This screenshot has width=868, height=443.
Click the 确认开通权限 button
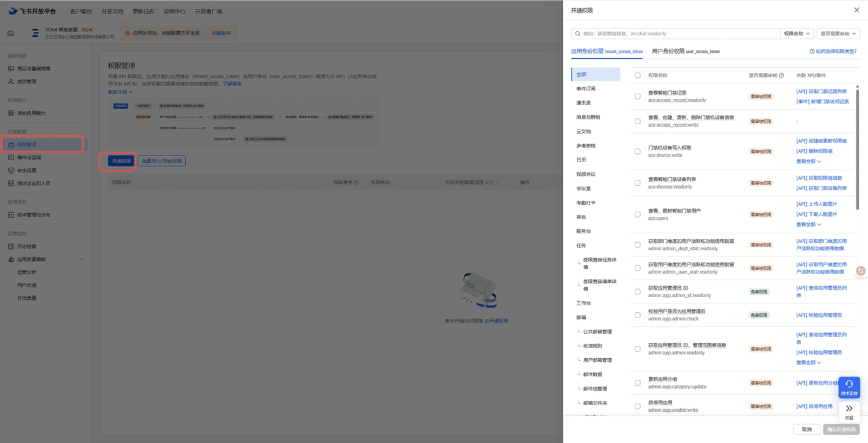842,429
